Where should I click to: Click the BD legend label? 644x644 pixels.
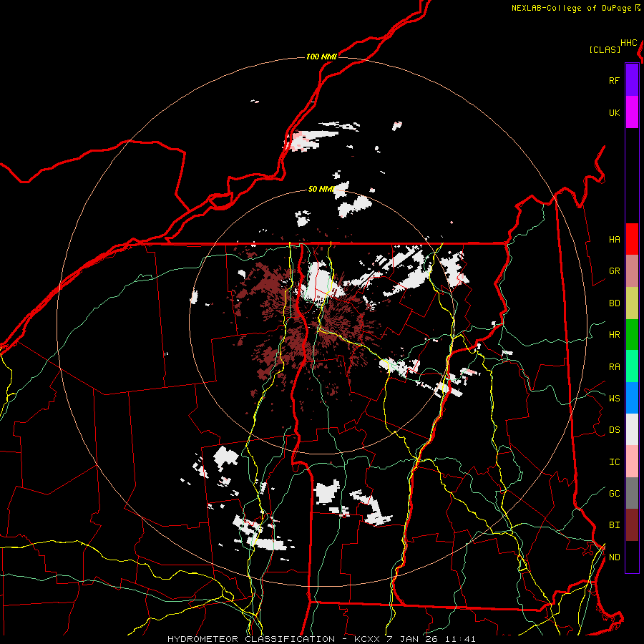point(614,303)
